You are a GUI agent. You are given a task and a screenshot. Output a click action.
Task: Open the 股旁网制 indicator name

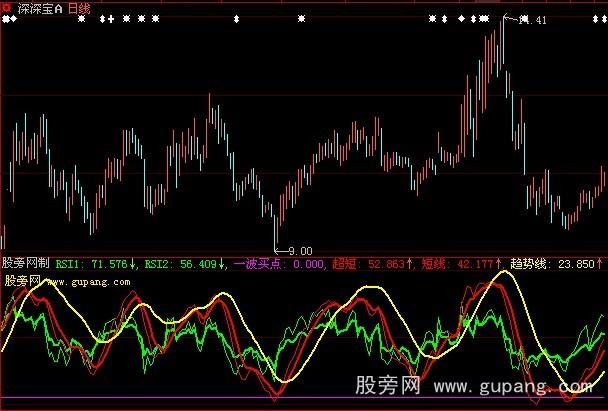(x=26, y=263)
